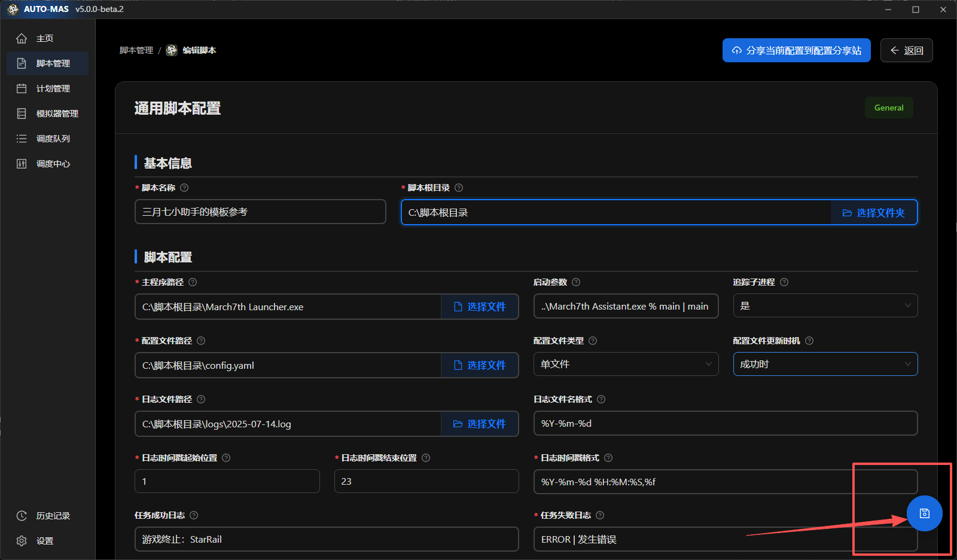Image resolution: width=957 pixels, height=560 pixels.
Task: Click the floating blue save icon
Action: 924,513
